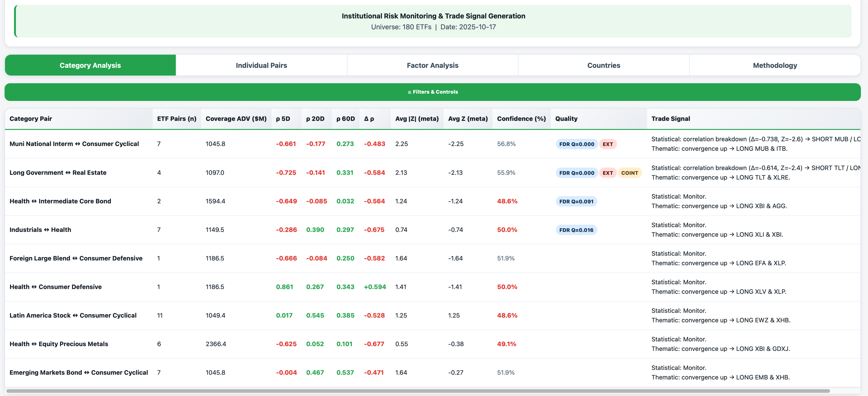Open the Countries tab
Viewport: 868px width, 396px height.
604,65
